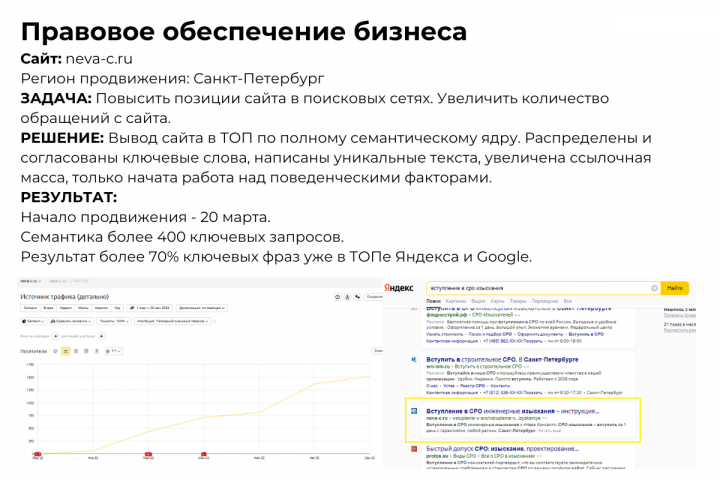The image size is (720, 480).
Task: Click the 'Вступить в СРО' ad sitelink
Action: click(x=586, y=334)
